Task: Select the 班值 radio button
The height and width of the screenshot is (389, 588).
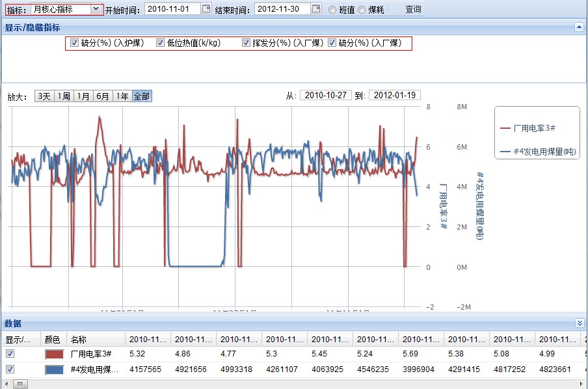Action: [x=332, y=10]
